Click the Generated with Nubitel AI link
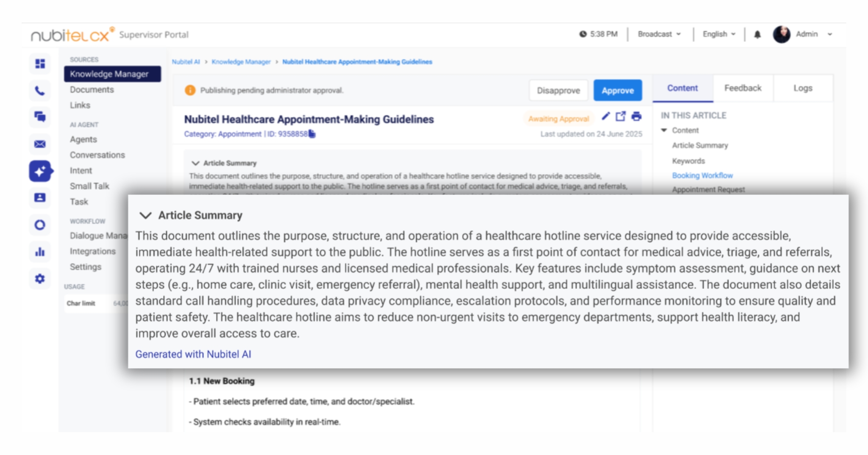Screen dimensions: 868x455 point(193,354)
